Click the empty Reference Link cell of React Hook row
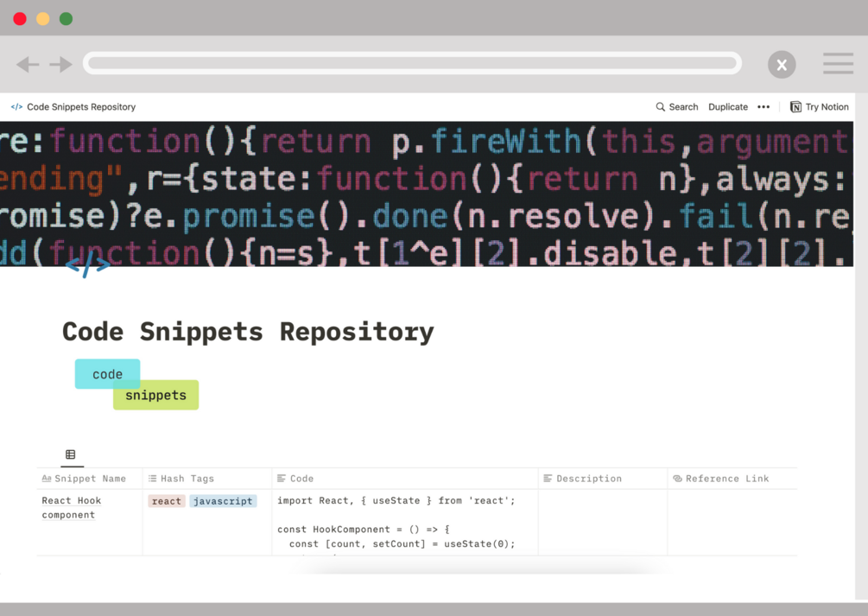 [732, 523]
